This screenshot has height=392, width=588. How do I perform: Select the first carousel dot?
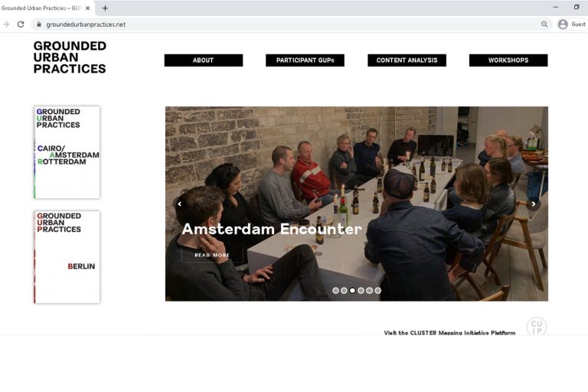pos(335,290)
